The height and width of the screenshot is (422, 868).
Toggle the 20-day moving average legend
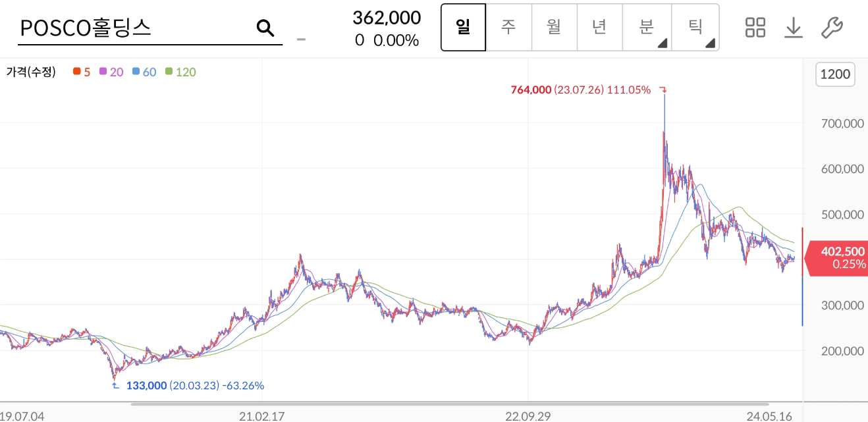pos(111,72)
